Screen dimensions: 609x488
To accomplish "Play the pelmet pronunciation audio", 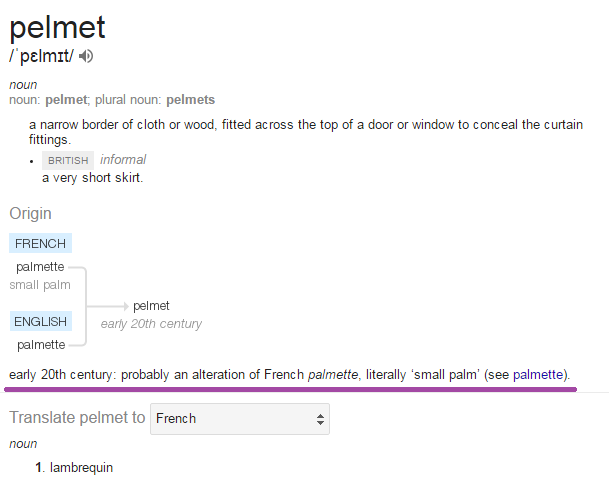I will 86,56.
